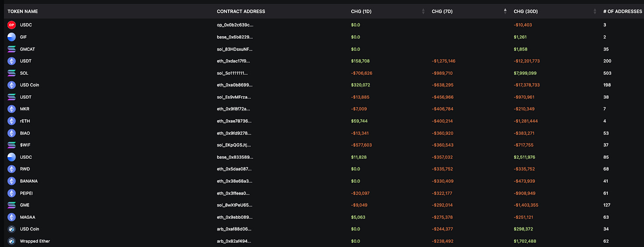Click the -$577,603 value in $WIF row
644x247 pixels.
coord(362,145)
